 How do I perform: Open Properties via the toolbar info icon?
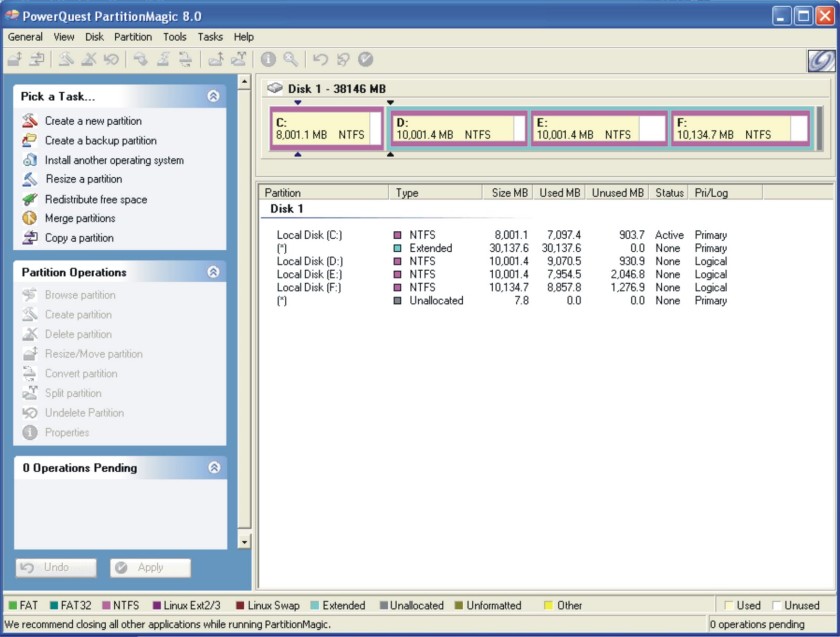click(x=268, y=59)
